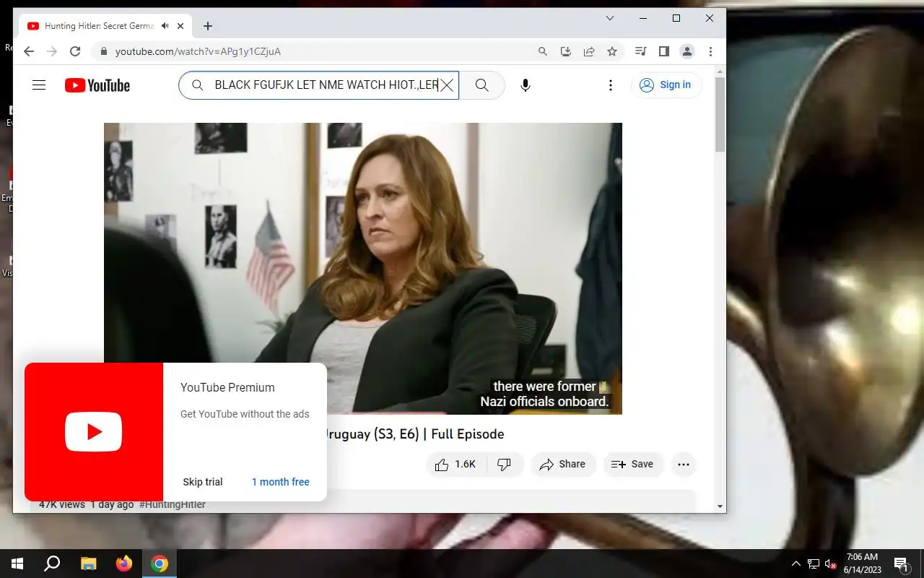
Task: Click the video title text "Full Episode"
Action: pos(468,433)
